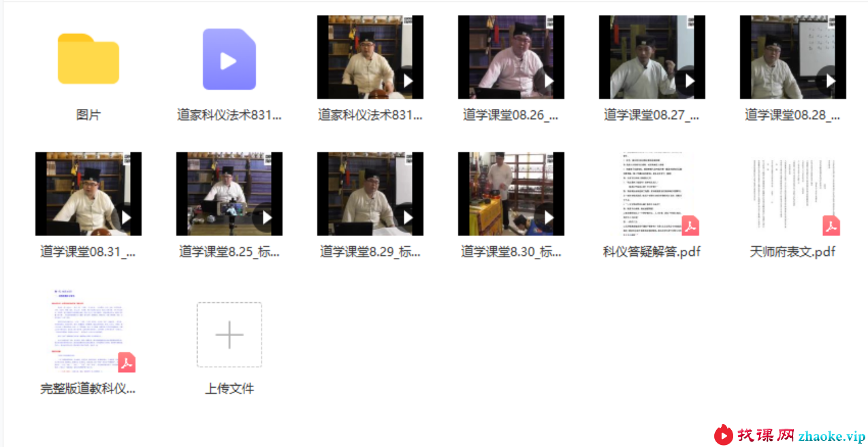This screenshot has width=868, height=447.
Task: Click the 图片 folder name label
Action: click(89, 115)
